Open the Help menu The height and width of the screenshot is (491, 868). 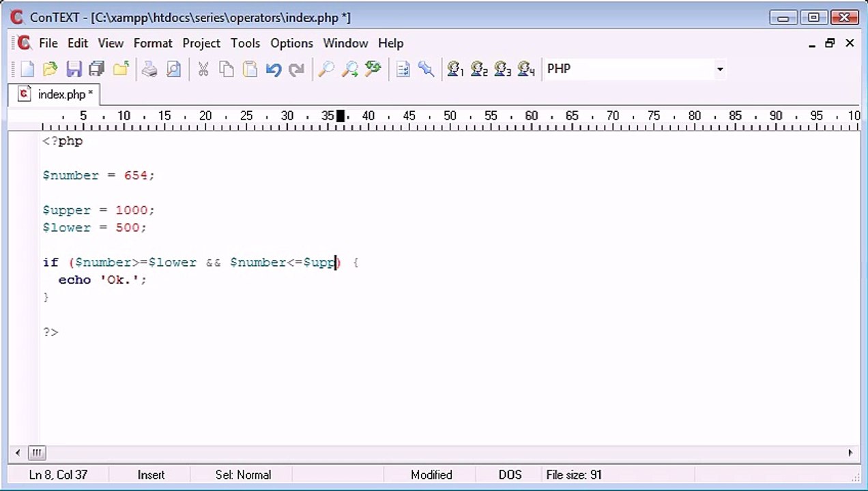(390, 43)
